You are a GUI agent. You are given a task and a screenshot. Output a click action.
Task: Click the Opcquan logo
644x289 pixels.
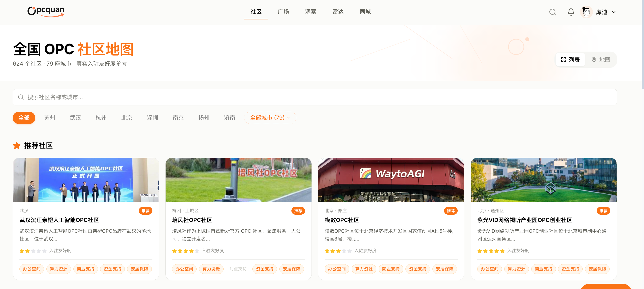coord(46,12)
